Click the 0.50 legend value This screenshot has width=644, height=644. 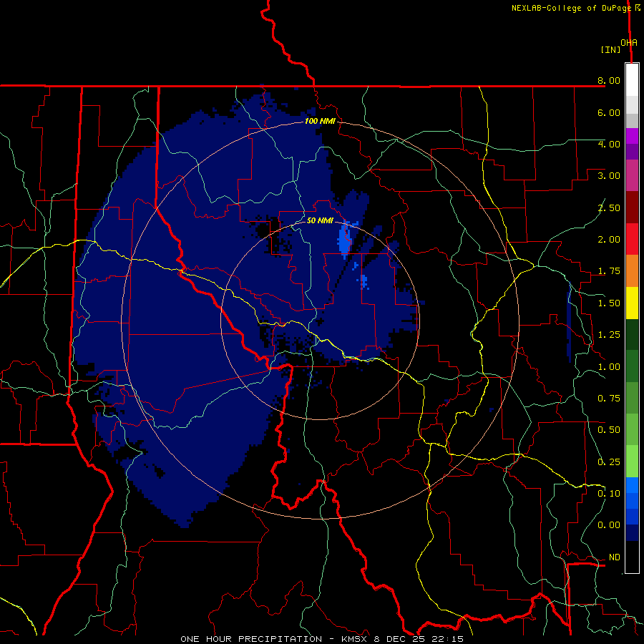[609, 430]
